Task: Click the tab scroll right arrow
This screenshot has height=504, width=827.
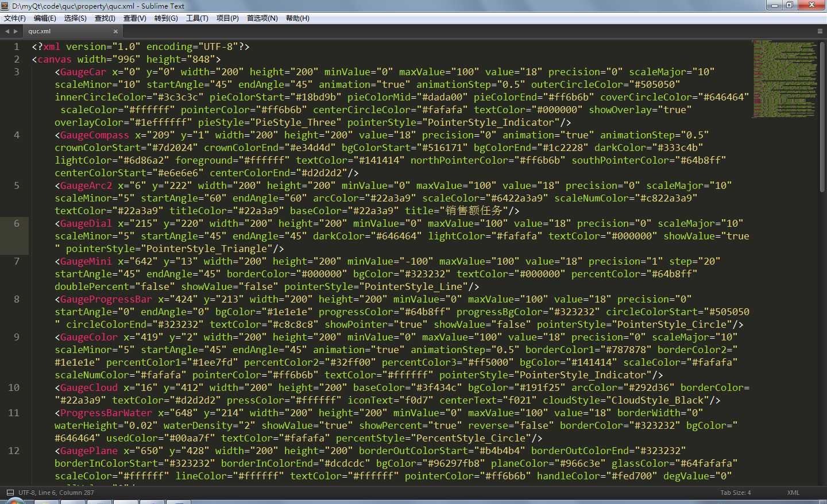Action: click(16, 31)
